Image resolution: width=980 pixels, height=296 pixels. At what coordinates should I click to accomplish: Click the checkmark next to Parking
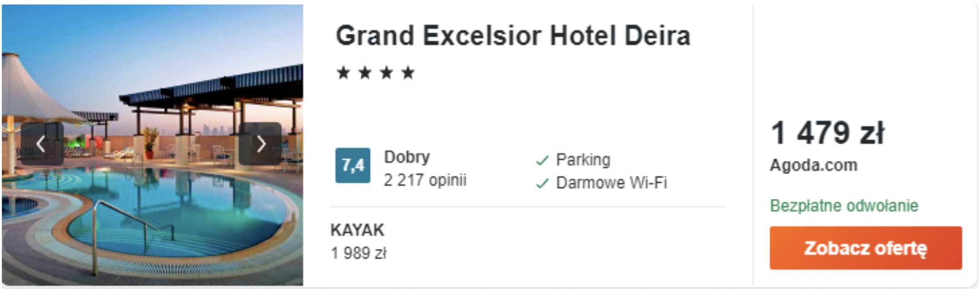pos(542,160)
